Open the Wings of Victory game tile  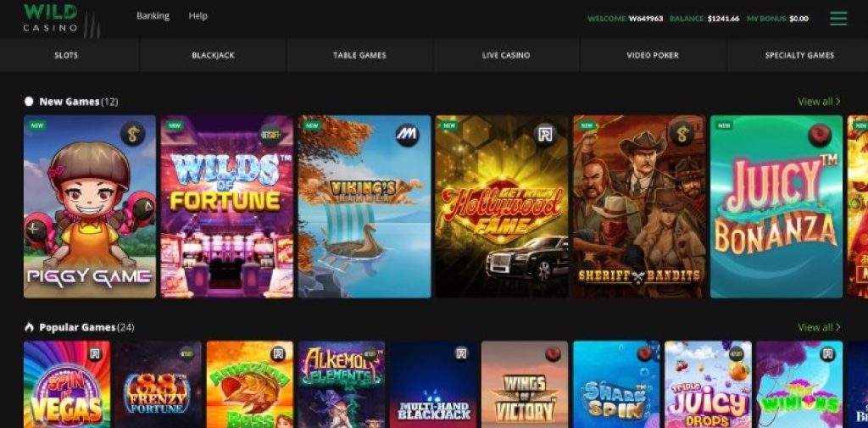525,384
